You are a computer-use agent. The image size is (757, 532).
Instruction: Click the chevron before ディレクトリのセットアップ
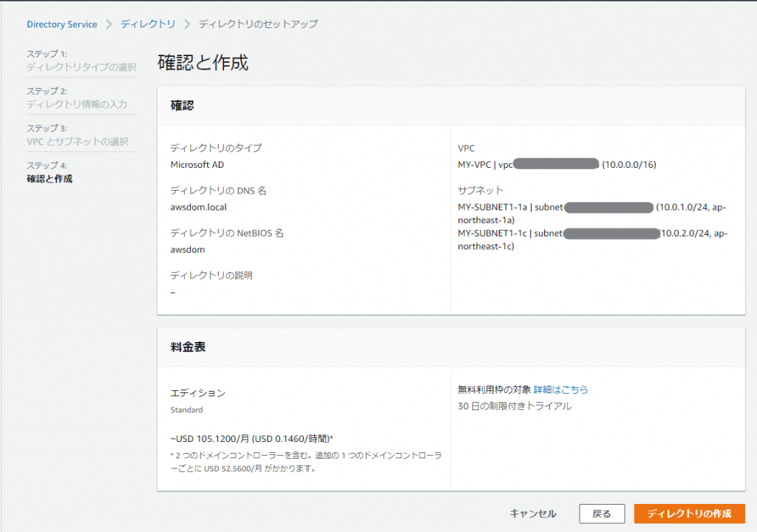coord(187,24)
